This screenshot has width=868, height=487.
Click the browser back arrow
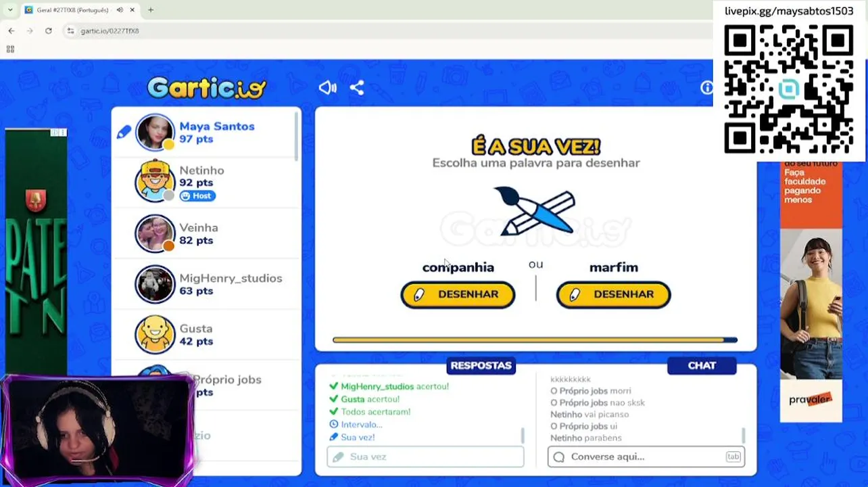[11, 31]
